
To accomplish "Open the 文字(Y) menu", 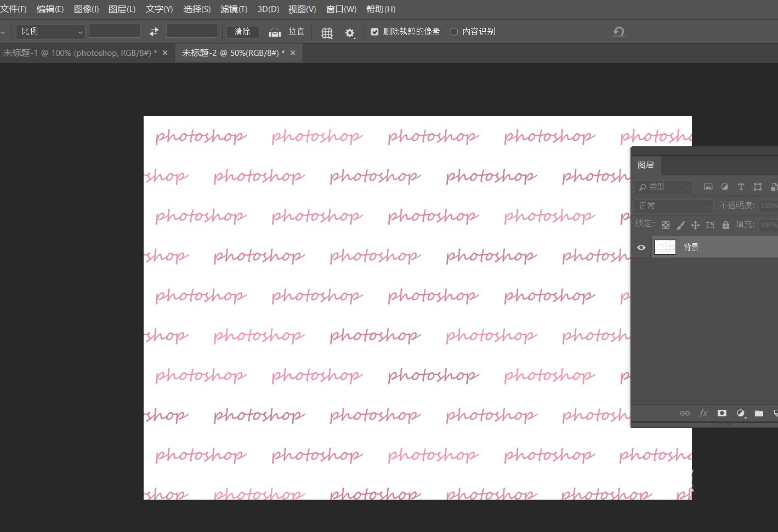I will (159, 9).
